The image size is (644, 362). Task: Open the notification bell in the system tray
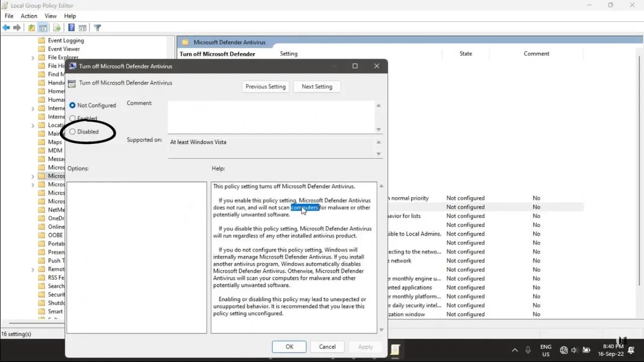click(631, 349)
